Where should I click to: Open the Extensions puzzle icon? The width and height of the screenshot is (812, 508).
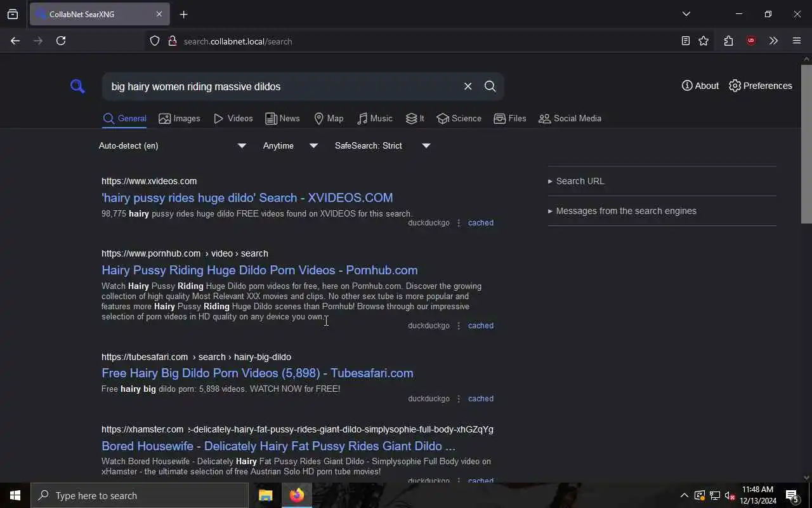tap(728, 41)
